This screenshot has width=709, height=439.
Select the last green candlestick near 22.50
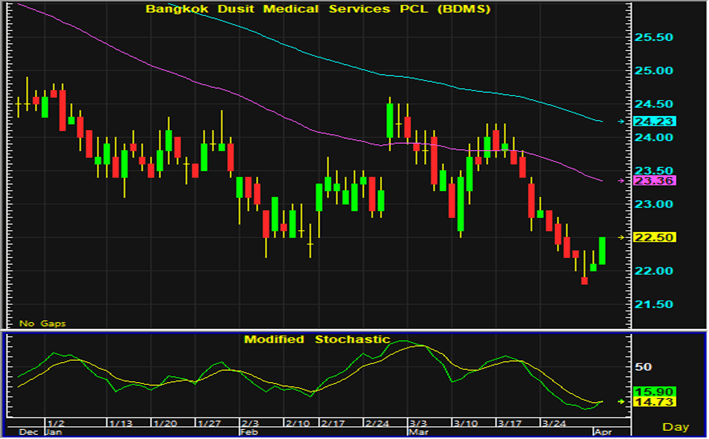tap(603, 250)
